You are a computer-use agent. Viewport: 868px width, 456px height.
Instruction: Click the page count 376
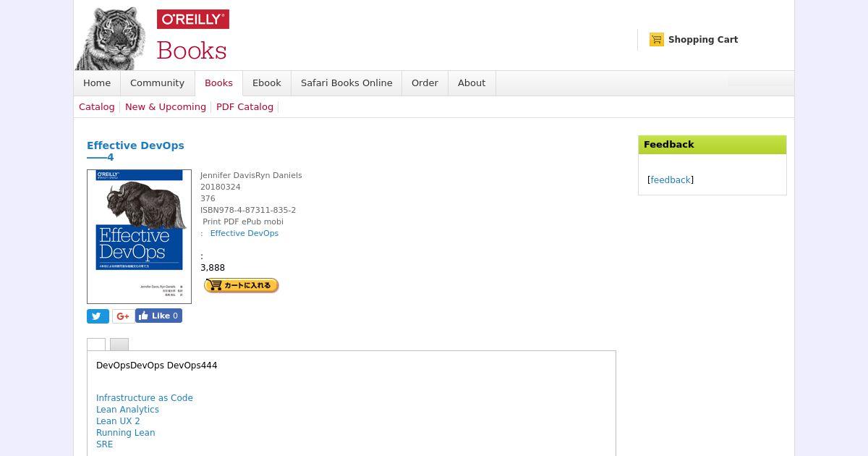(x=208, y=198)
